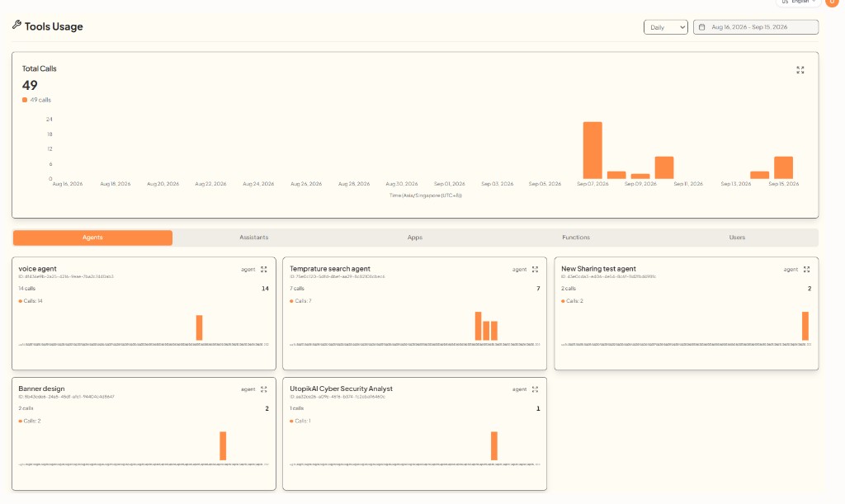Click the tallest bar in Temprature search agent chart
Viewport: 845px width, 504px height.
478,327
